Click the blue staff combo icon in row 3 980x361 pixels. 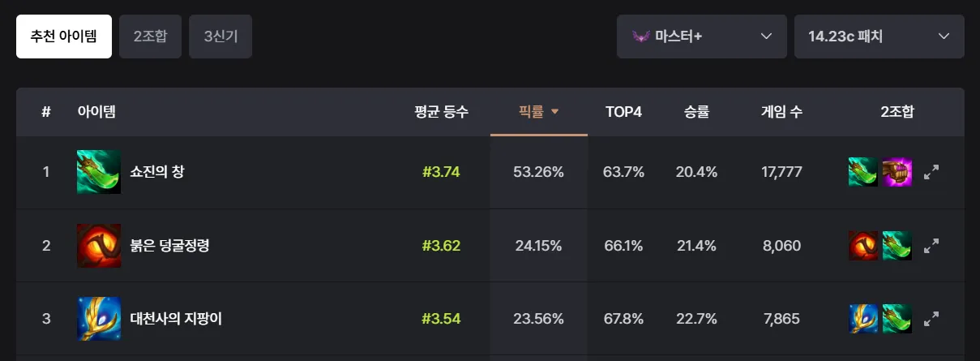pyautogui.click(x=863, y=319)
